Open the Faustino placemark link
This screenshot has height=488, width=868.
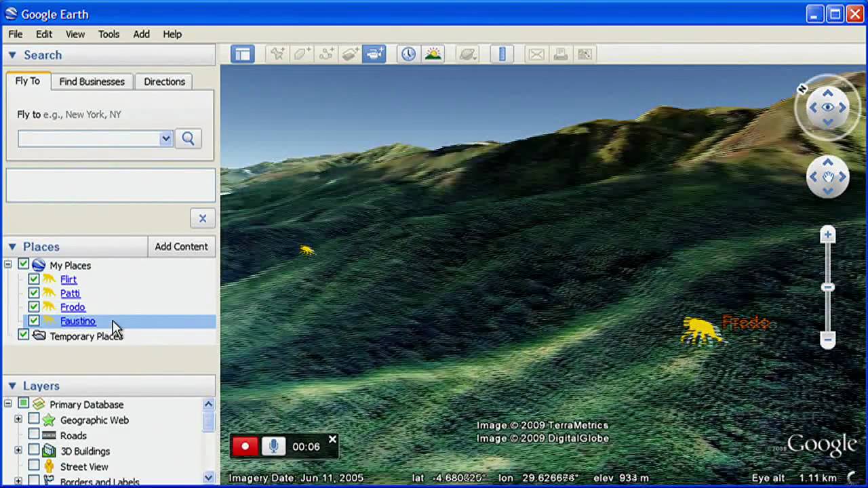(x=78, y=321)
